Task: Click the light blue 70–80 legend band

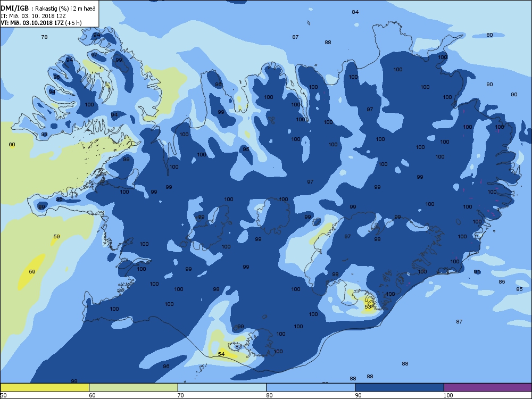Action: tap(222, 387)
